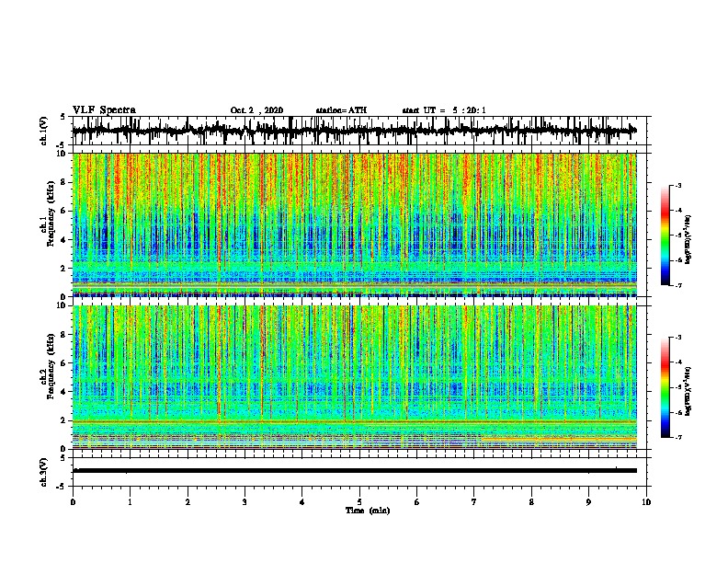Click the "-7" tick on ch.2 colorbar
The height and width of the screenshot is (563, 728).
click(678, 438)
